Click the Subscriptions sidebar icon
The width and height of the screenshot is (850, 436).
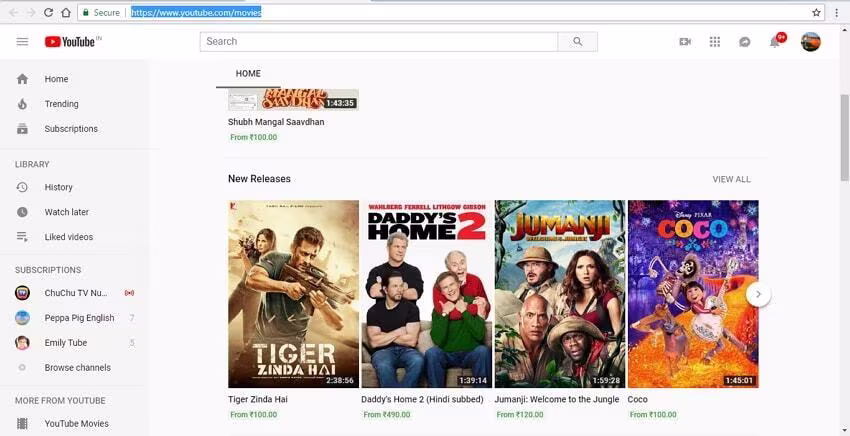coord(22,129)
